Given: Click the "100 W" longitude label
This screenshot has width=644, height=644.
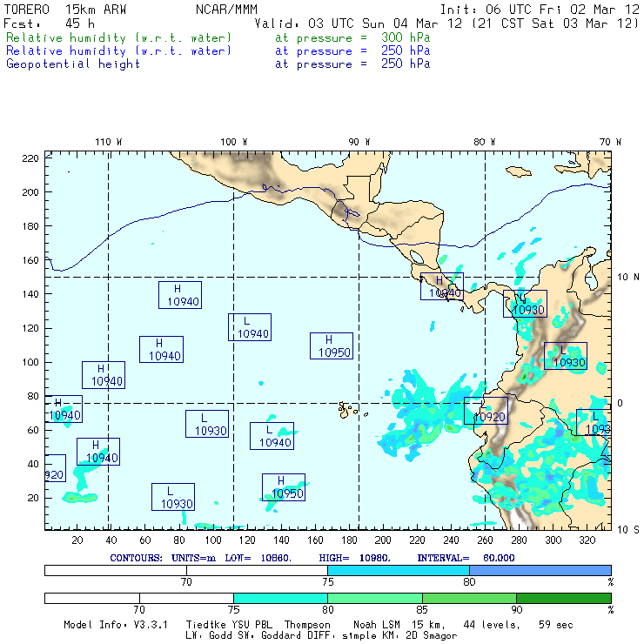Looking at the screenshot, I should point(234,142).
